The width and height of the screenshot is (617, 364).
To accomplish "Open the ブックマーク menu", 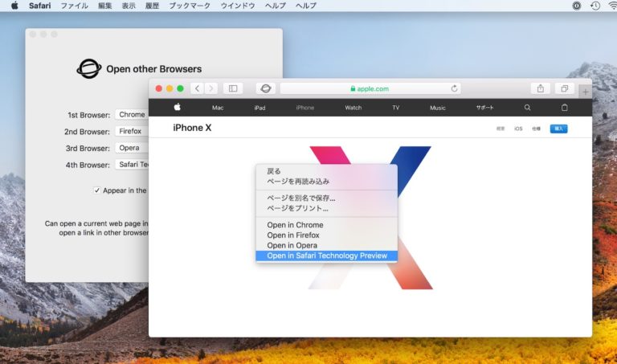I will click(190, 6).
